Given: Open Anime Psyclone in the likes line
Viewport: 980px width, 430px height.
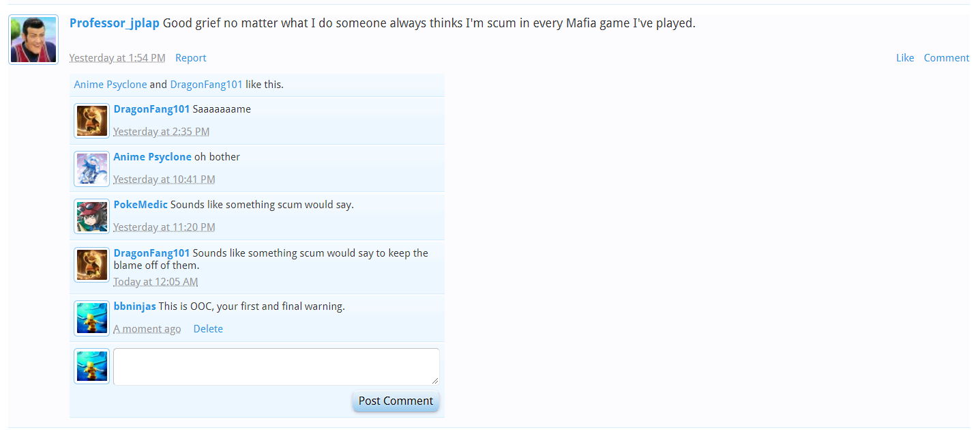Looking at the screenshot, I should coord(110,85).
